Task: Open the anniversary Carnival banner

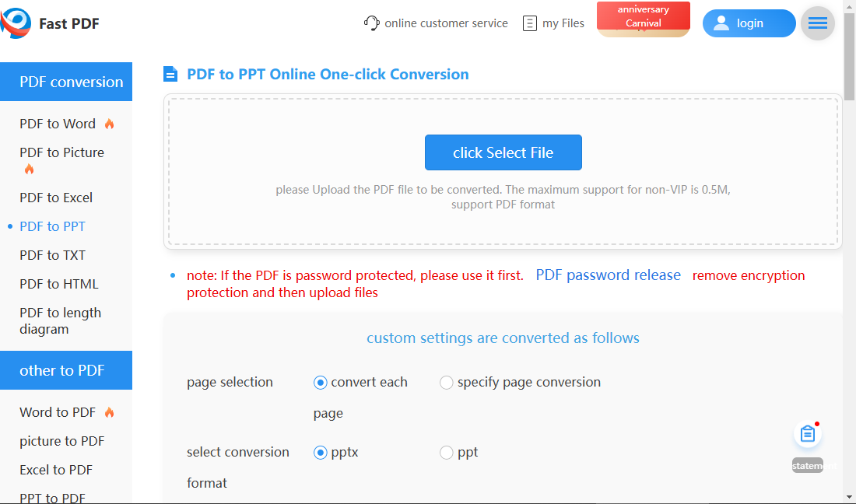Action: point(643,19)
